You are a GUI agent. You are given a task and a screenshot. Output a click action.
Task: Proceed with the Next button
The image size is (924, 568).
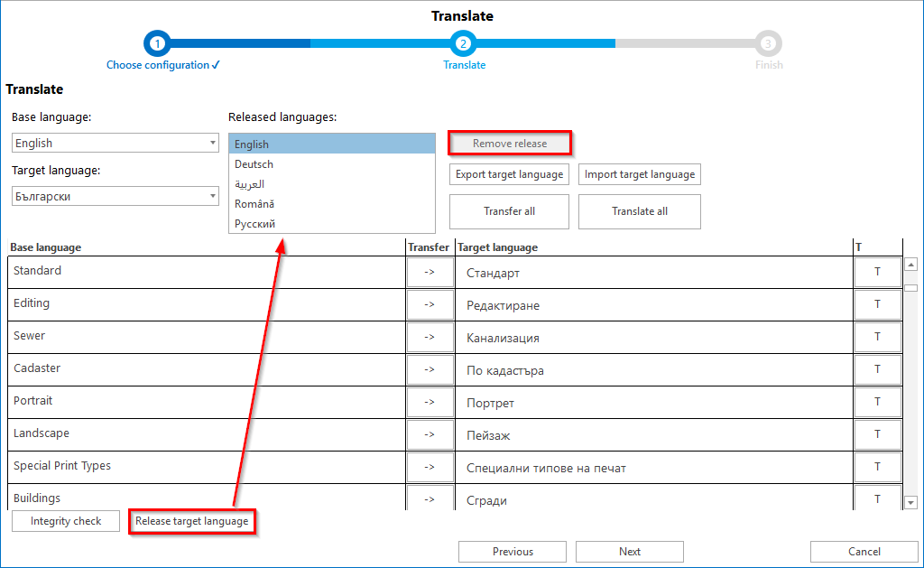click(629, 552)
